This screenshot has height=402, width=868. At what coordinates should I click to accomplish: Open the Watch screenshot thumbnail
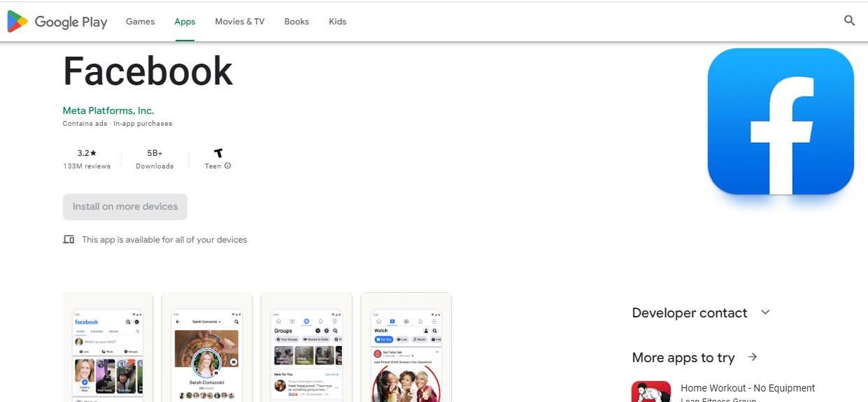406,347
